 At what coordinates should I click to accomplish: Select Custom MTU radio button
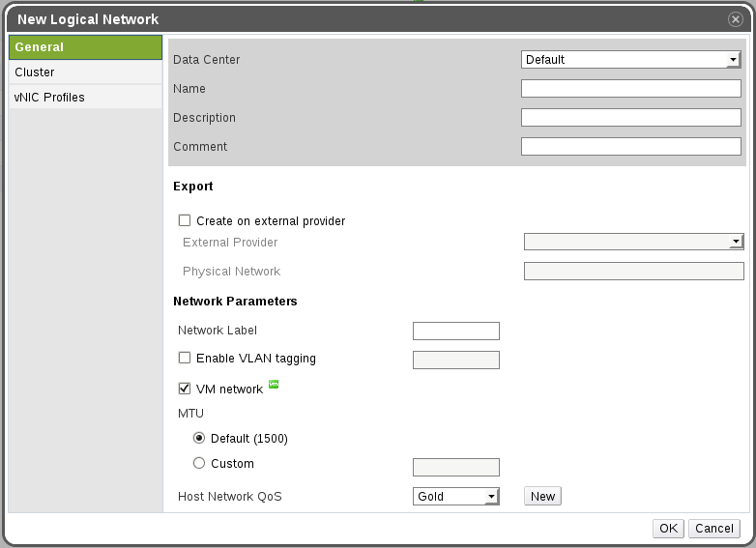tap(199, 463)
